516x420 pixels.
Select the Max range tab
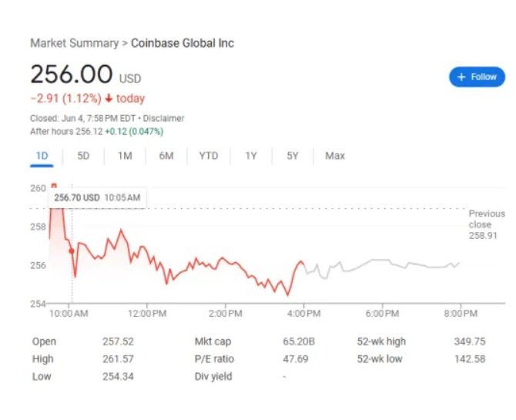335,156
